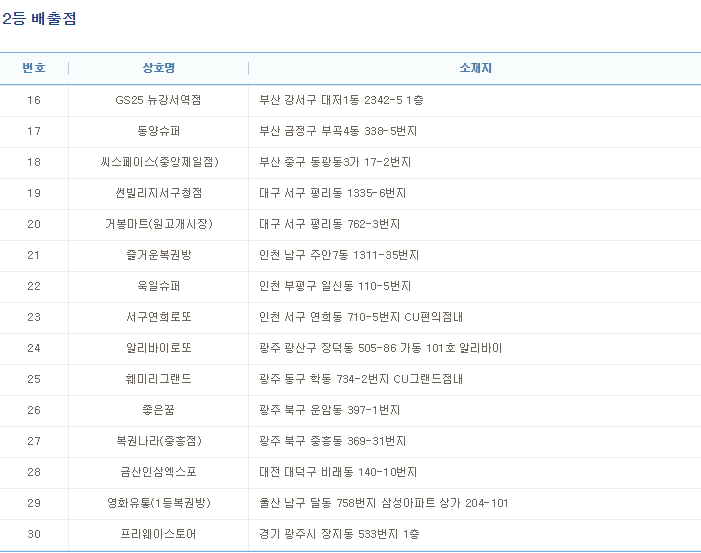Select address 부산 중구 동광동3가 17-2번지
The width and height of the screenshot is (701, 553).
click(335, 162)
